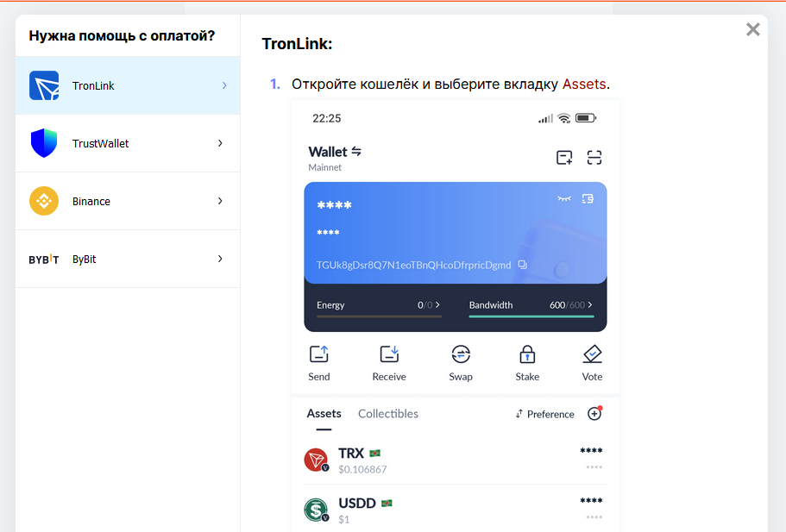Click the wallet details card icon

pos(588,199)
